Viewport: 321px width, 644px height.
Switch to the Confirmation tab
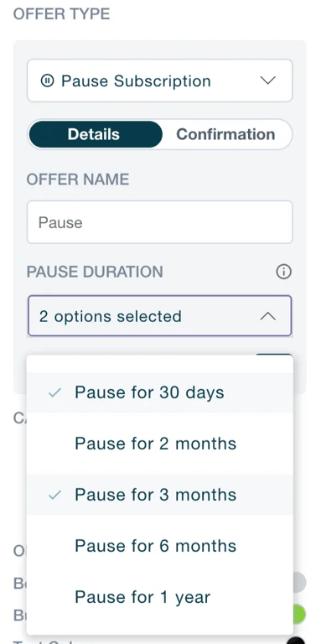point(225,134)
